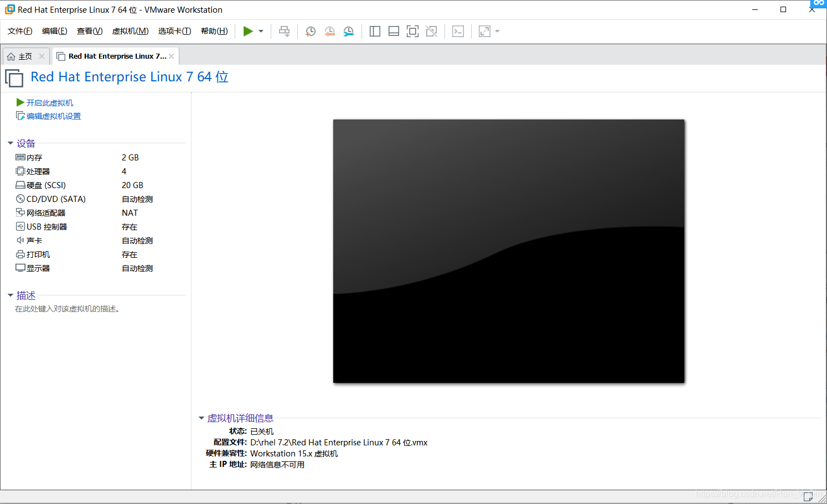Click the send Ctrl+Alt+Del toolbar icon

click(285, 31)
